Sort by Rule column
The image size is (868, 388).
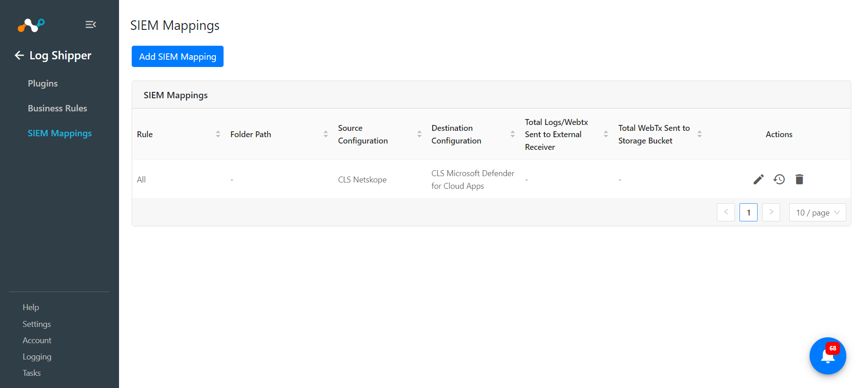click(218, 134)
